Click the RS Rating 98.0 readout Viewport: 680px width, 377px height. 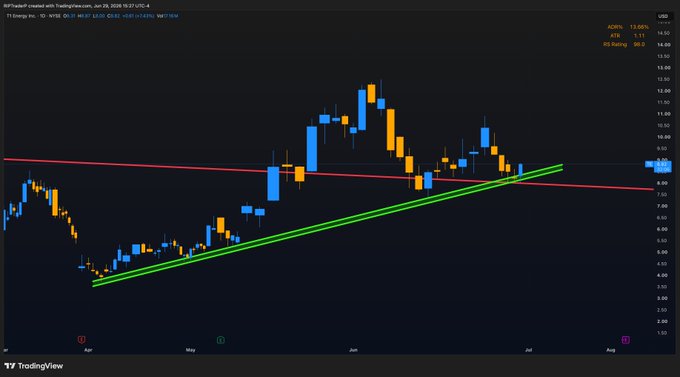624,44
